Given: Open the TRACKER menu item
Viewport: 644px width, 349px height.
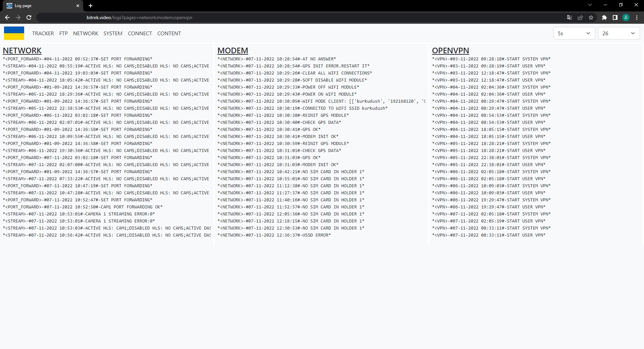Looking at the screenshot, I should [x=43, y=33].
